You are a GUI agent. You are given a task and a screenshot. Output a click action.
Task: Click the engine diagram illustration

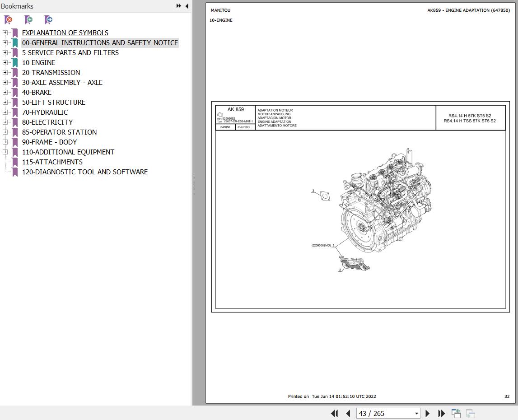384,203
